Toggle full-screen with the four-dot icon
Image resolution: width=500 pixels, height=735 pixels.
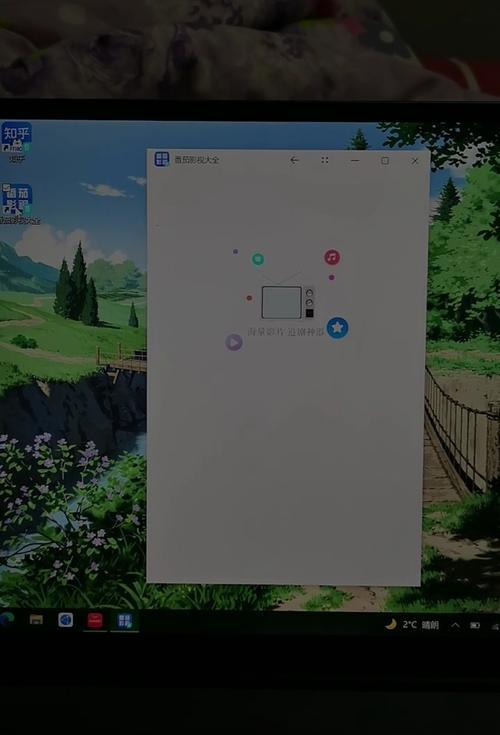click(x=325, y=160)
